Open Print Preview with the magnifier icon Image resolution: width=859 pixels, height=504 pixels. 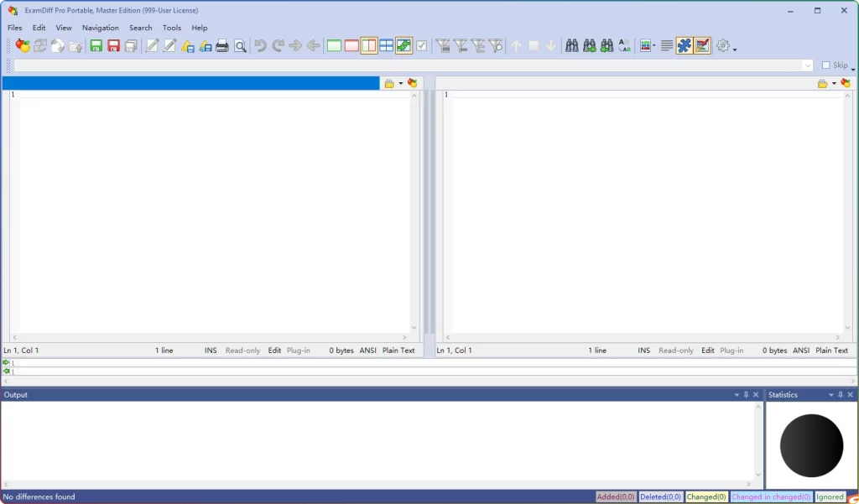[241, 46]
